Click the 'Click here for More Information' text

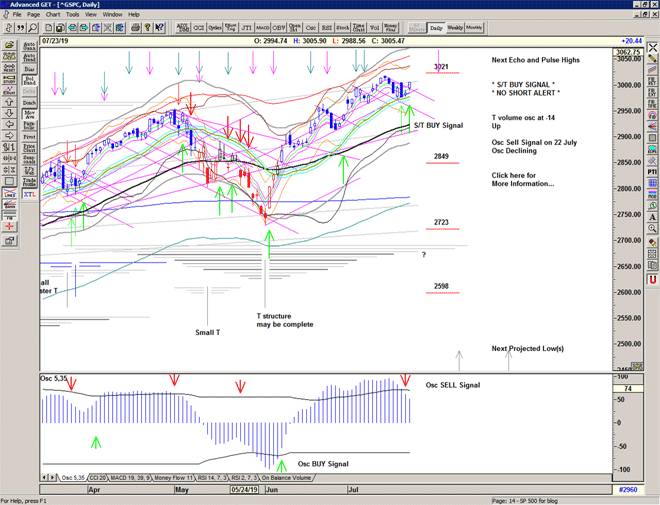pos(522,179)
